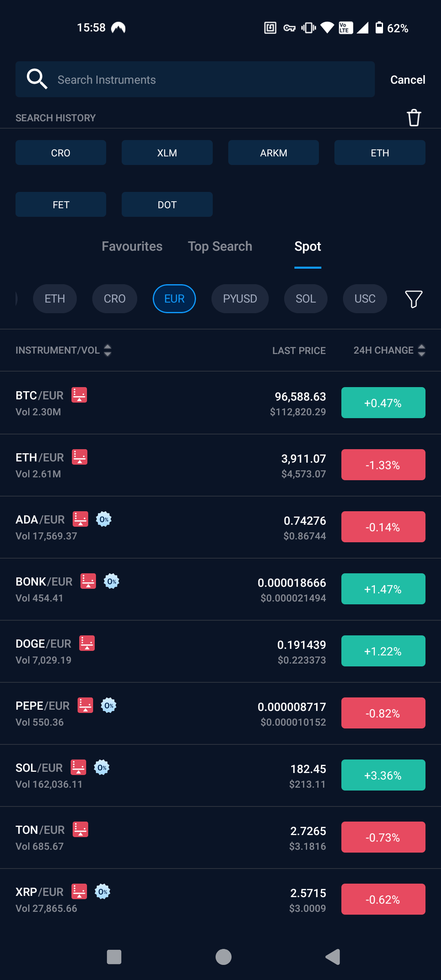Viewport: 441px width, 980px height.
Task: Click the magnifier icon in search bar
Action: pyautogui.click(x=36, y=79)
